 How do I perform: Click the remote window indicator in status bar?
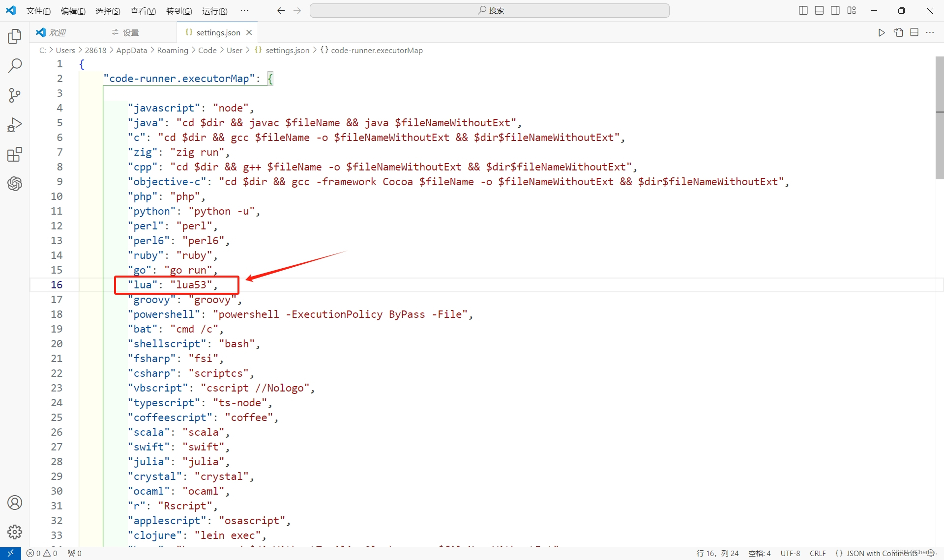(10, 553)
